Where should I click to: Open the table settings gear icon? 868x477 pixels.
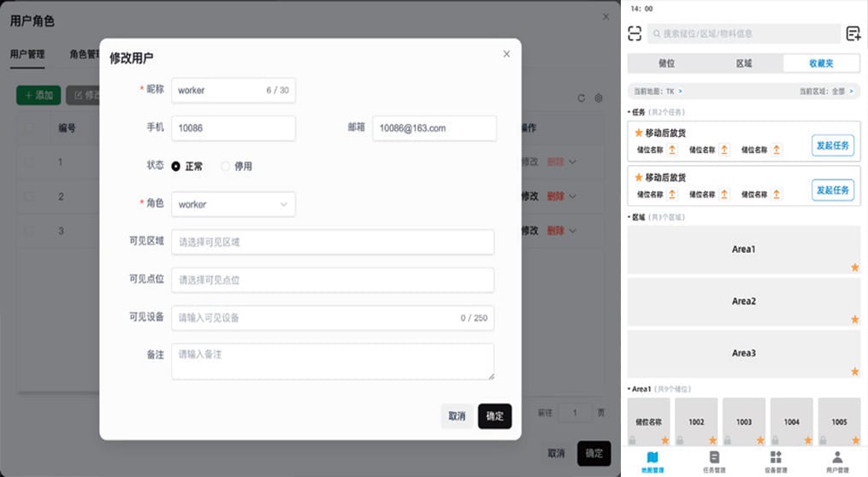(599, 98)
